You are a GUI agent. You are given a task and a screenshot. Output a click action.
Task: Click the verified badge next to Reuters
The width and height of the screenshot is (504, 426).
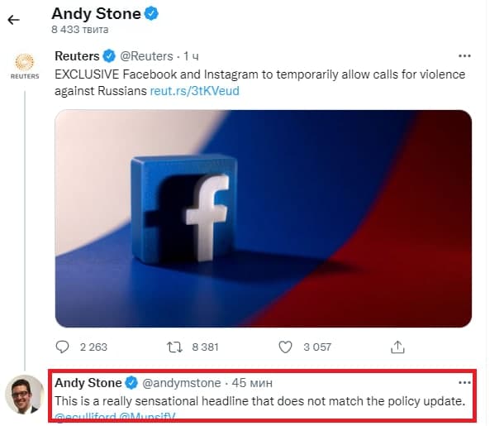[108, 56]
